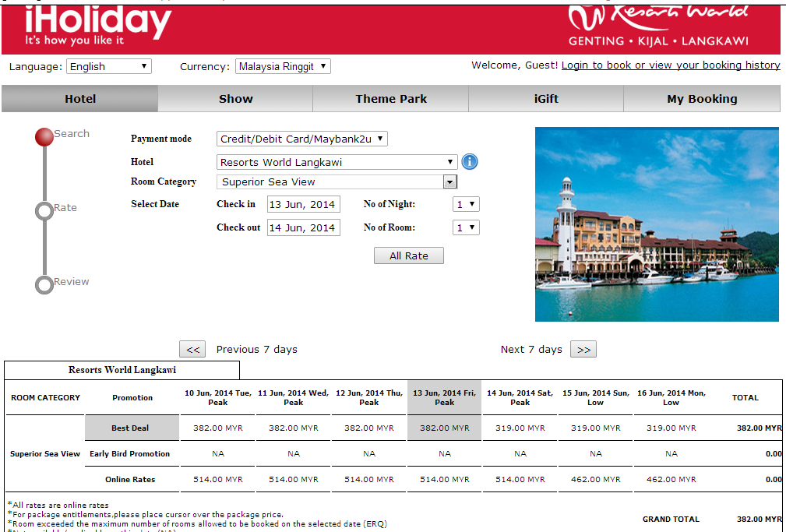
Task: Select Online Rates price for 13 Jun
Action: click(x=445, y=479)
